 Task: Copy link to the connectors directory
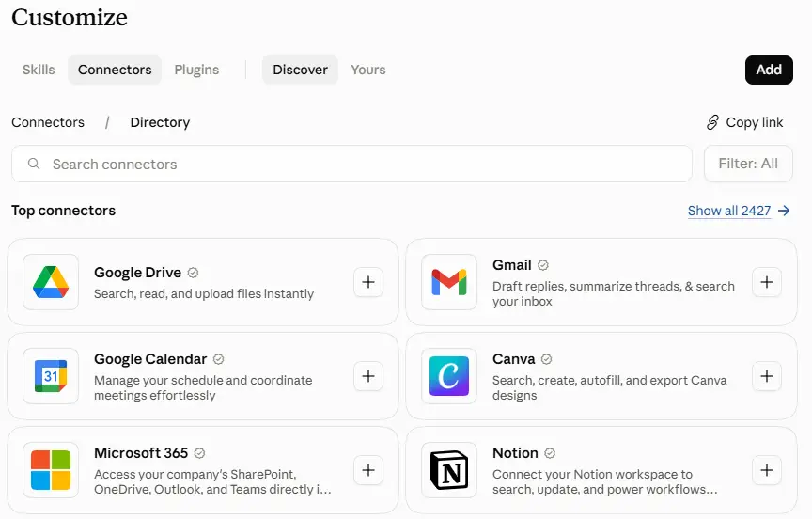(744, 122)
